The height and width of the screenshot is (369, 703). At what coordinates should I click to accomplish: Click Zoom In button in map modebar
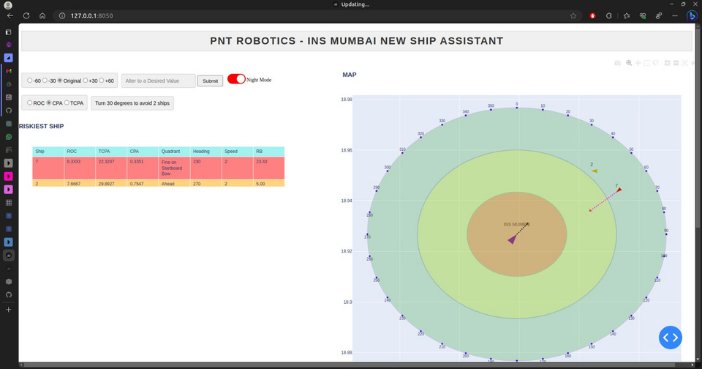click(667, 63)
